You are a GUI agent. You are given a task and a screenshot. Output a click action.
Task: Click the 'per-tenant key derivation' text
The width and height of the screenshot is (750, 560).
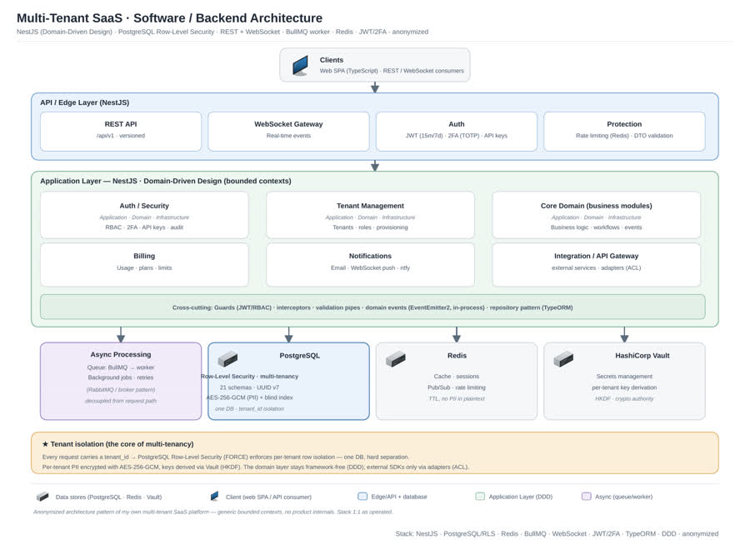pyautogui.click(x=624, y=387)
